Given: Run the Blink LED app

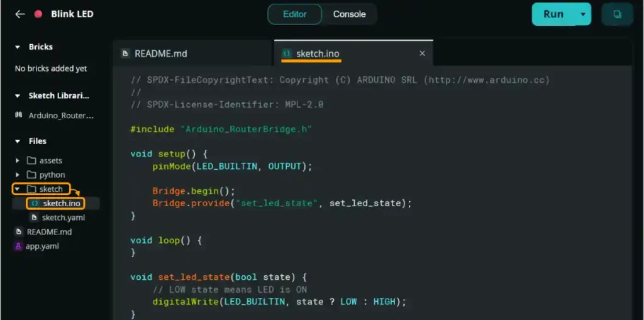Looking at the screenshot, I should [553, 14].
